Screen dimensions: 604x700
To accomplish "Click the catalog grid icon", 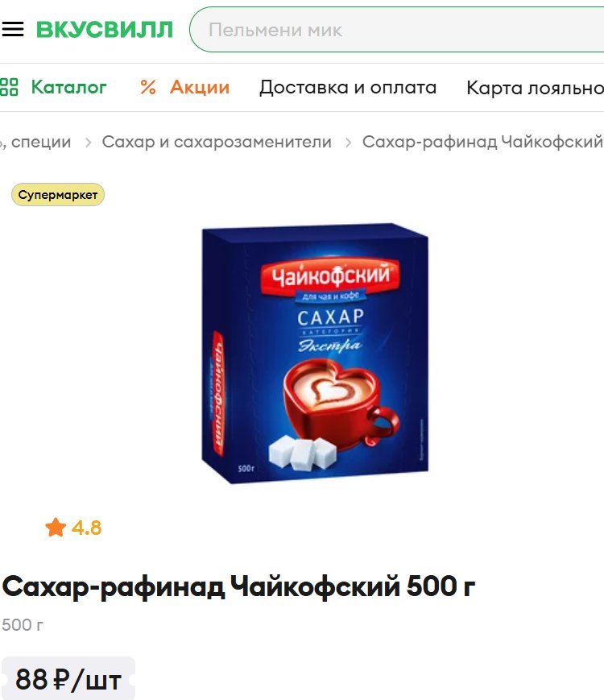I will pos(9,87).
